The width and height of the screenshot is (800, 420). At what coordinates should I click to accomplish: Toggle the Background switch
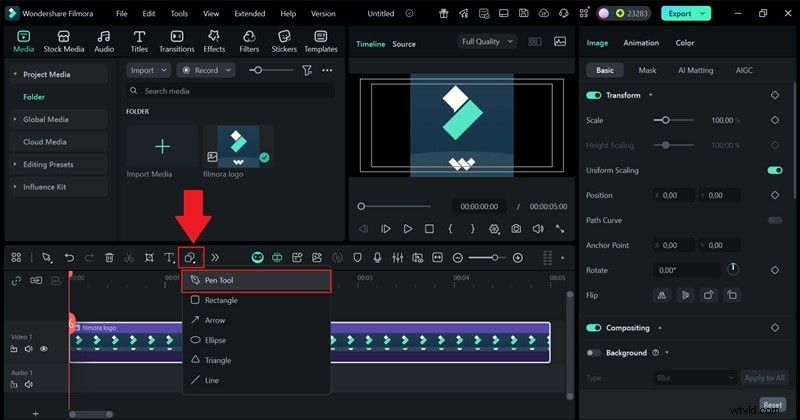pos(593,353)
